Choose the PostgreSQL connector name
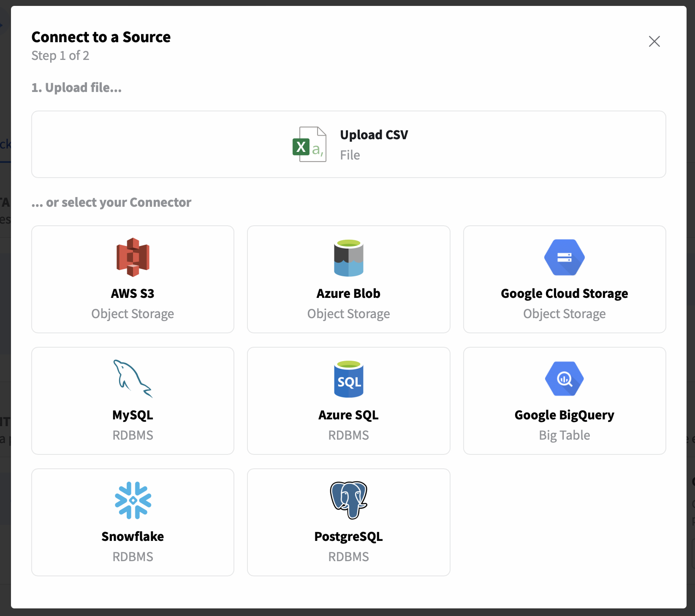 (x=349, y=537)
